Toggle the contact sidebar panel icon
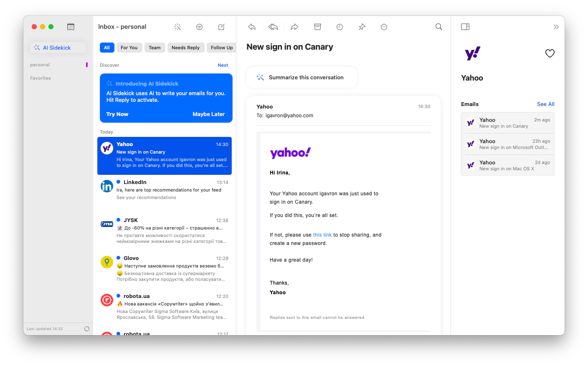 pos(465,27)
